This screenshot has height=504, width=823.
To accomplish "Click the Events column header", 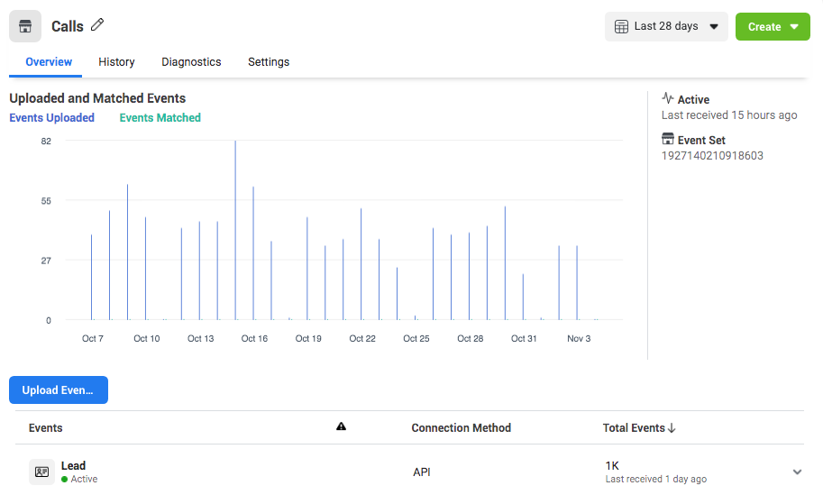I will pos(46,428).
